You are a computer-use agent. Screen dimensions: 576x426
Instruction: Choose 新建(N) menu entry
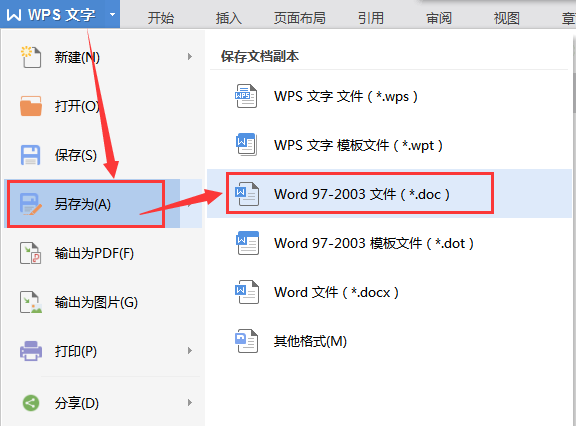click(x=104, y=57)
